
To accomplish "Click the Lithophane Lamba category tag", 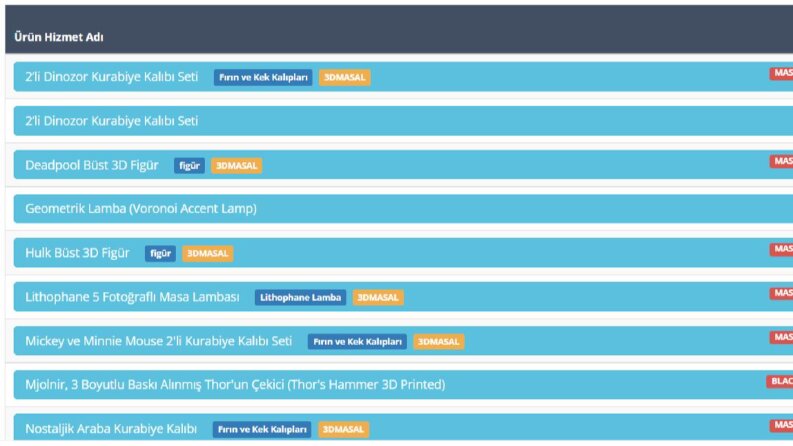I will click(x=300, y=297).
